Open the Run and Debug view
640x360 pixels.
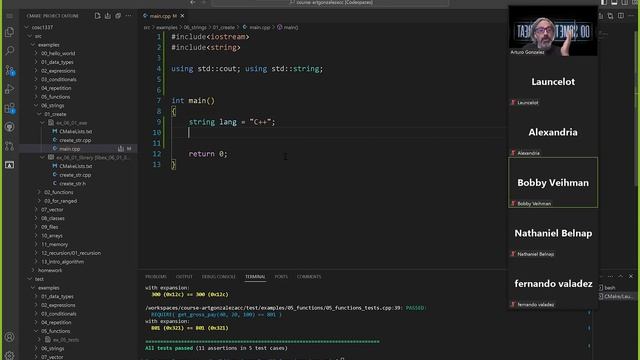(9, 89)
